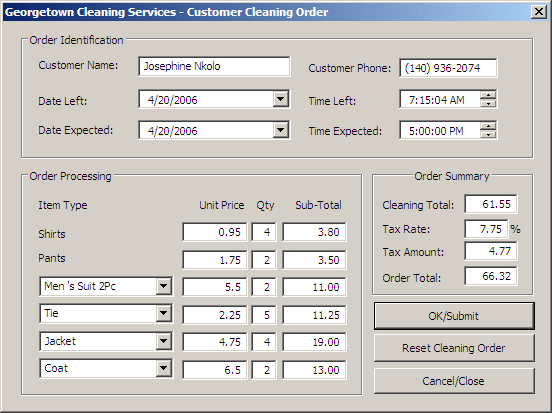
Task: Submit the order with OK/Submit button
Action: 454,316
